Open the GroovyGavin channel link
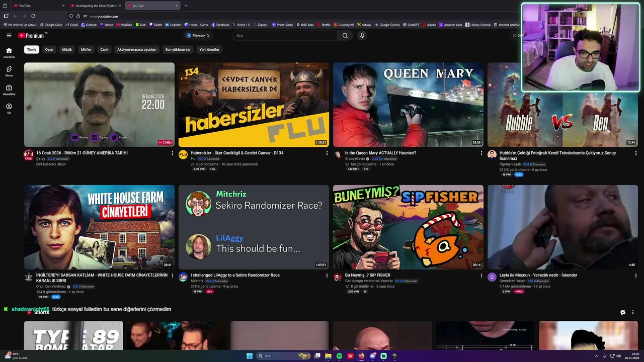The image size is (644, 362). click(355, 158)
